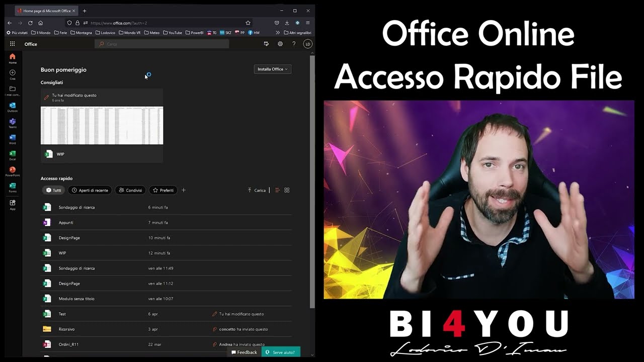
Task: Go to Home in the Office sidebar
Action: (13, 58)
